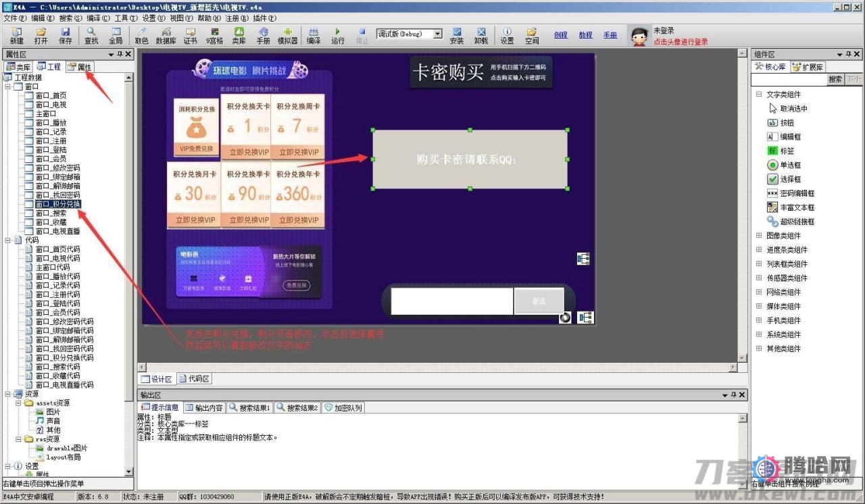Image resolution: width=865 pixels, height=504 pixels.
Task: Pick the 单选框 (radio) component
Action: [x=784, y=165]
